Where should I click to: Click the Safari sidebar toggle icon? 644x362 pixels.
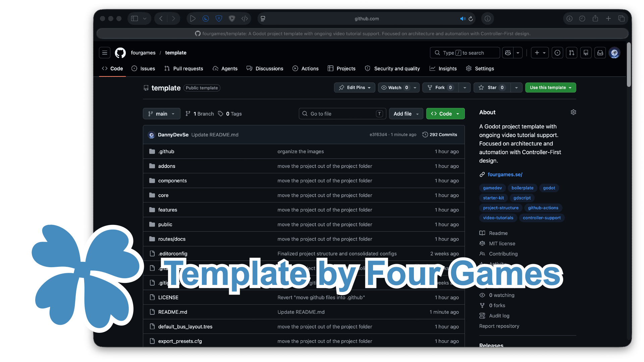pyautogui.click(x=135, y=19)
